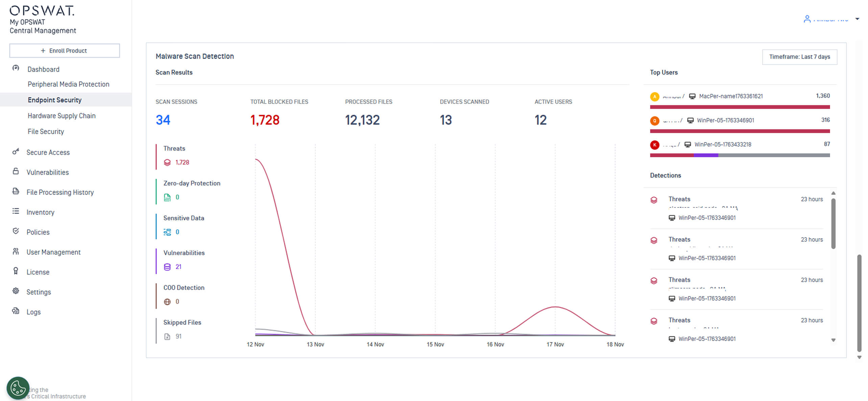The image size is (868, 401).
Task: Click the File Processing History icon
Action: click(x=16, y=191)
